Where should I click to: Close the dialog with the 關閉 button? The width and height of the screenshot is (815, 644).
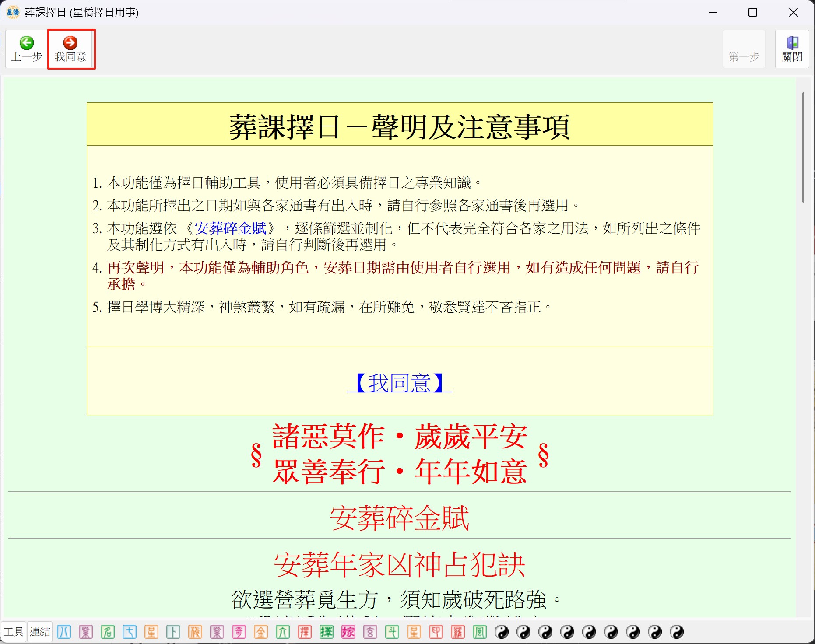coord(792,49)
